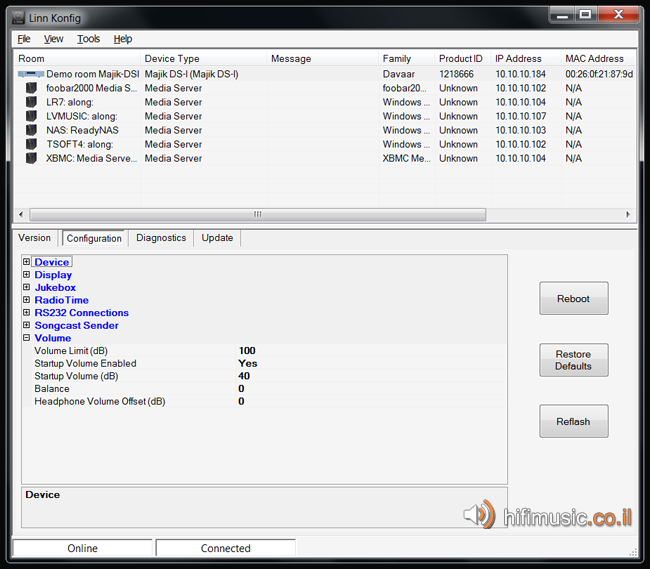Select the XBMC: Media Serve... row
Screen dimensions: 650x569
[x=325, y=159]
